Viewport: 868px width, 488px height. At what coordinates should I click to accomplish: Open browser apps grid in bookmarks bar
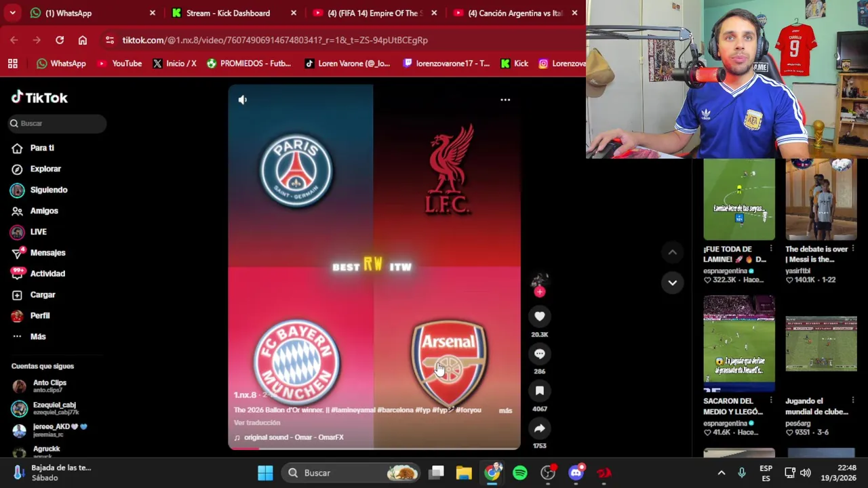coord(12,64)
